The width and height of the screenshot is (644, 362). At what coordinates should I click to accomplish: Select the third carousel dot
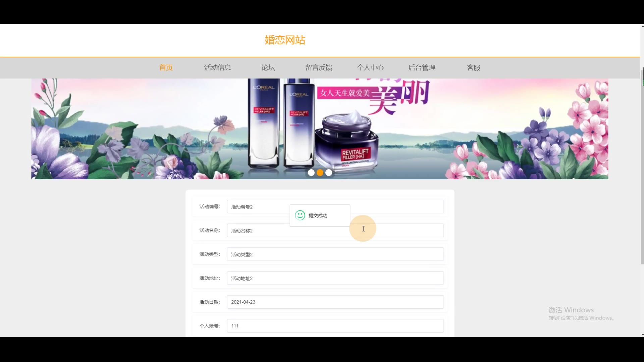click(x=329, y=173)
